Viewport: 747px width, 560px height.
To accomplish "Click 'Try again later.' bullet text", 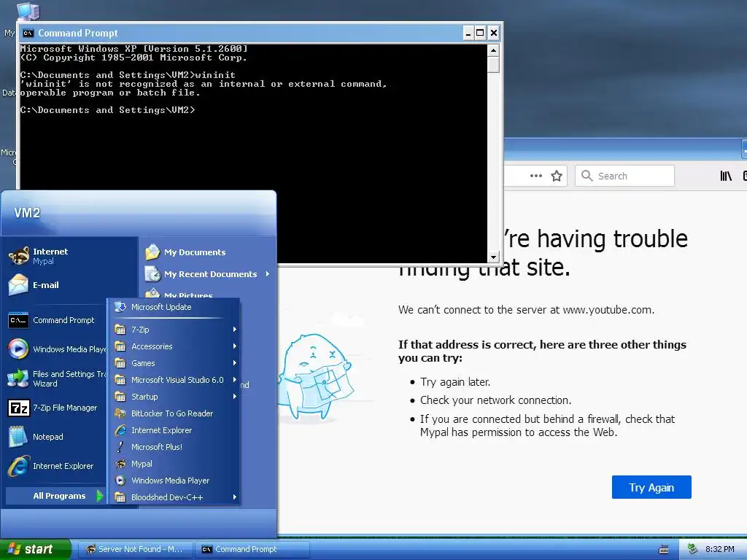I will pos(455,382).
